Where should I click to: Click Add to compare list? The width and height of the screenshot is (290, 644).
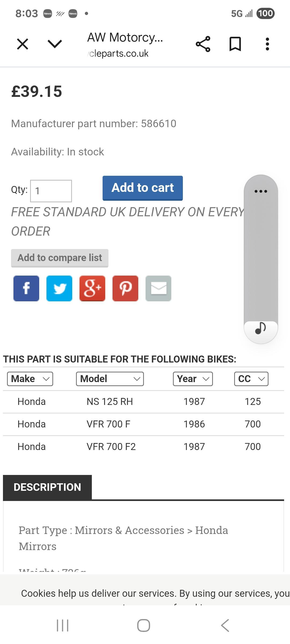click(x=60, y=258)
